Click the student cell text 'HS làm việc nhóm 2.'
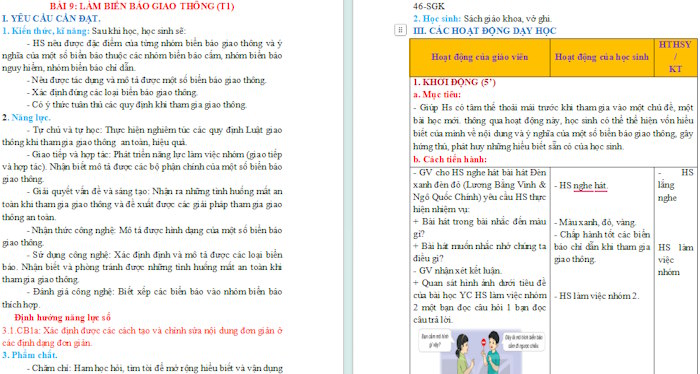Viewport: 700px width, 374px height. [x=597, y=296]
